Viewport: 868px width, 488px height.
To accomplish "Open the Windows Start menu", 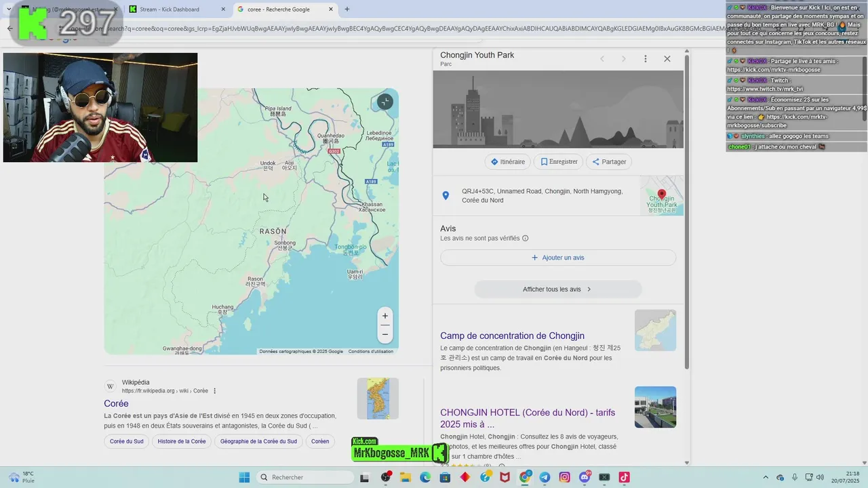I will [x=244, y=477].
